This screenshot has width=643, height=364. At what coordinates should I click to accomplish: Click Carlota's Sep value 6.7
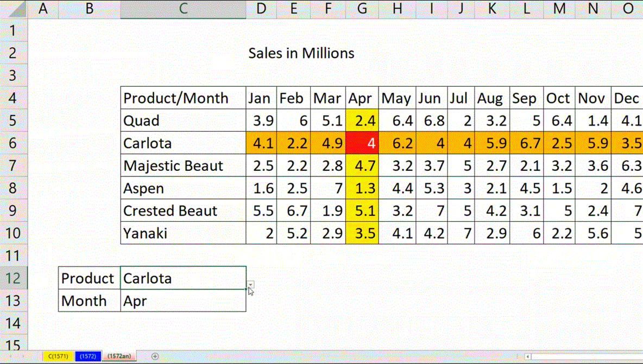coord(527,143)
